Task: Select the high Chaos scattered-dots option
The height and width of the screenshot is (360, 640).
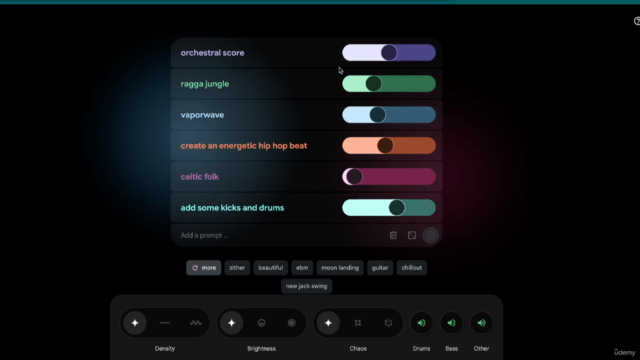Action: 388,323
